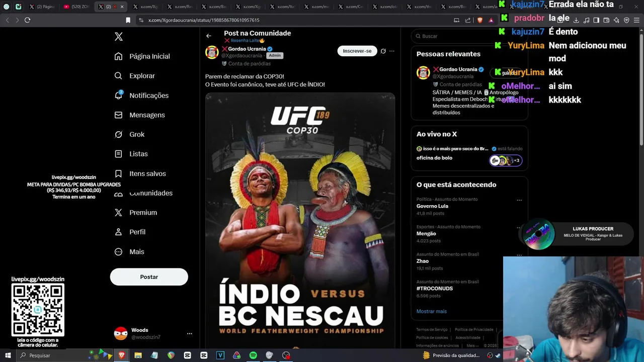Click Brave Shields lion icon in address bar

pyautogui.click(x=479, y=20)
